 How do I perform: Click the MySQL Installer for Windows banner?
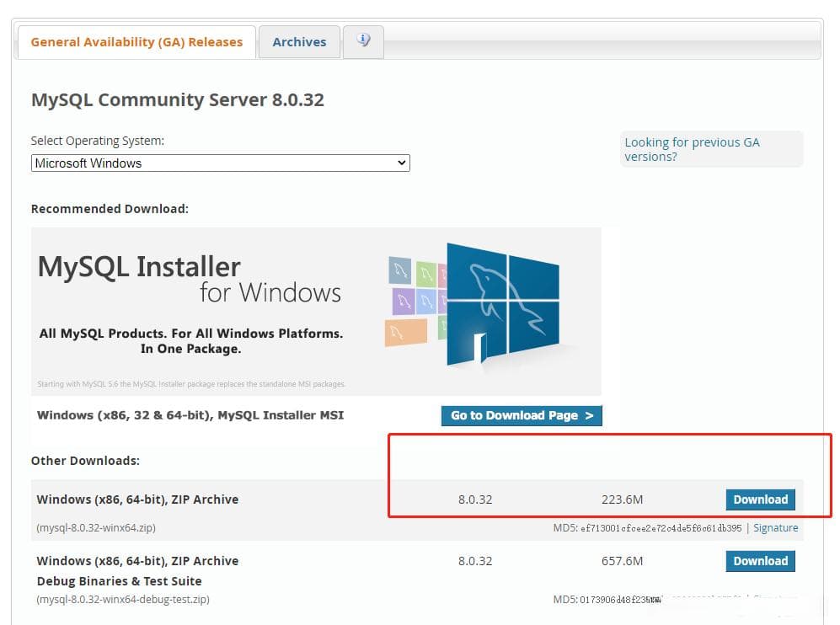316,311
